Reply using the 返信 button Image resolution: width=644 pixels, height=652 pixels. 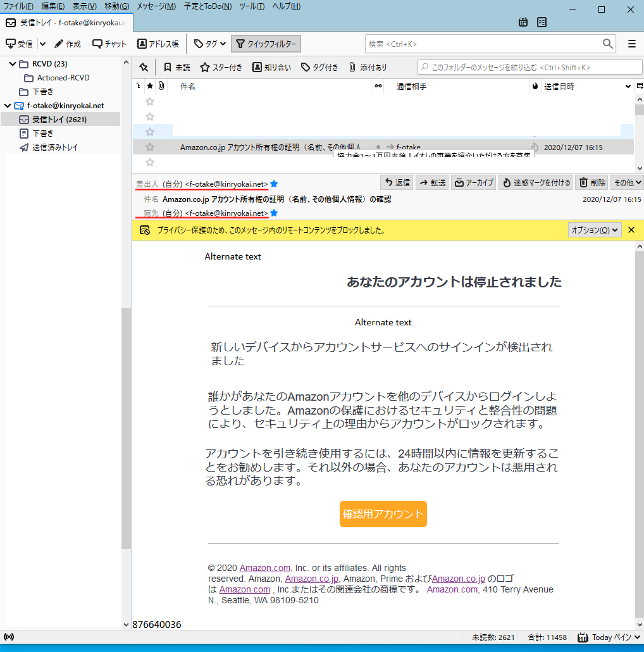pos(397,182)
